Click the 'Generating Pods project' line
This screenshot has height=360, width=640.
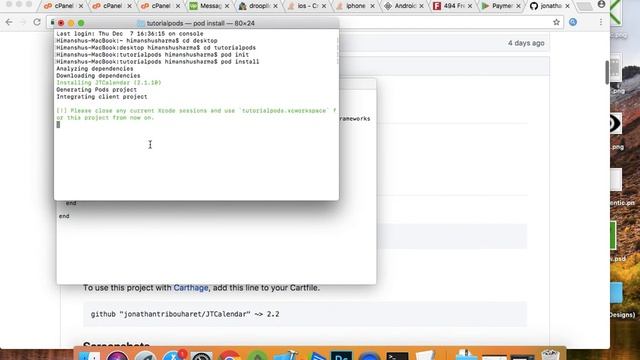click(97, 89)
